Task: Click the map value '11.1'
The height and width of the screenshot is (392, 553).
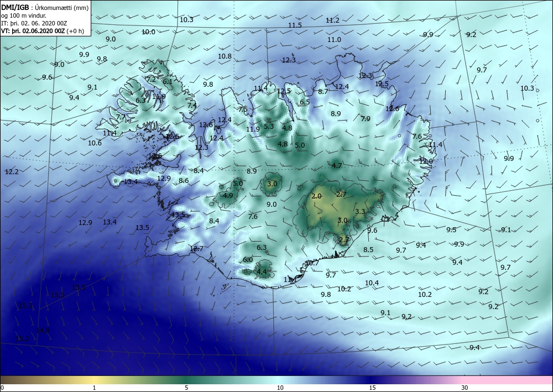Action: 290,280
